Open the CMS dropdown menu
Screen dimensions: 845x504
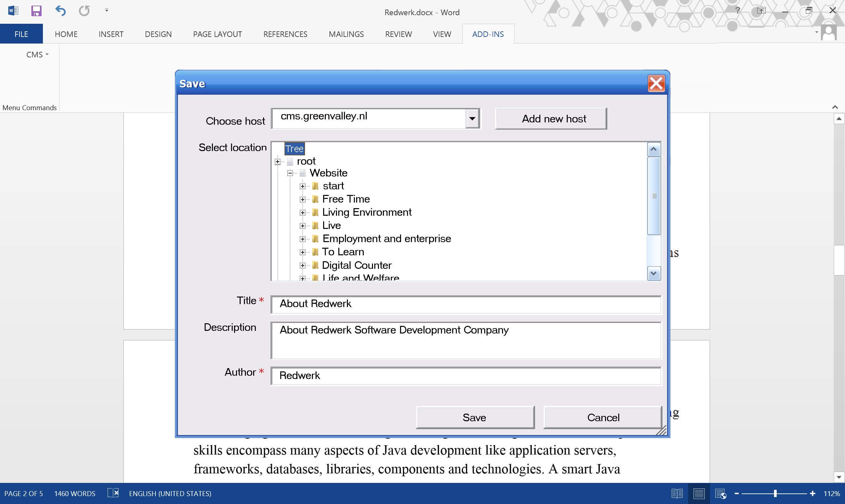37,55
